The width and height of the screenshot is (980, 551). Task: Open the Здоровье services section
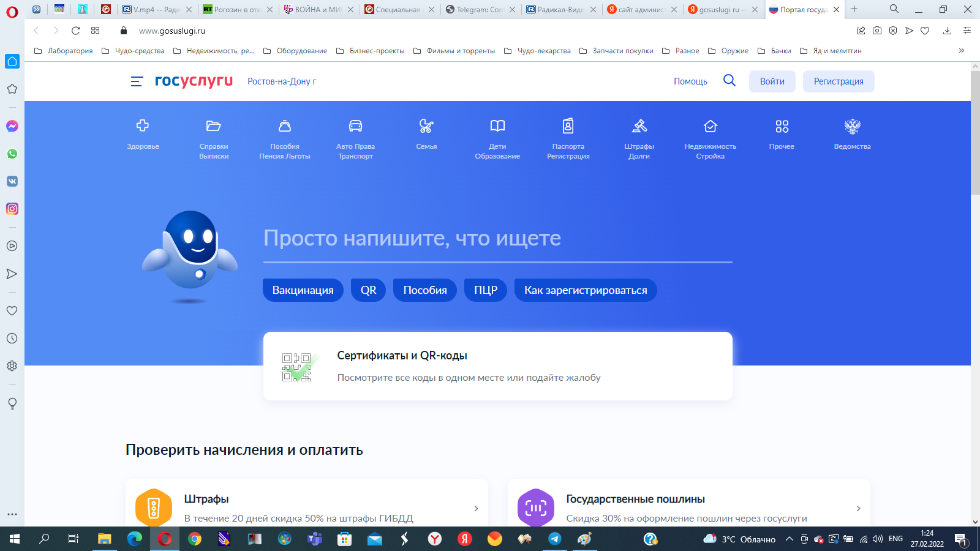(143, 135)
